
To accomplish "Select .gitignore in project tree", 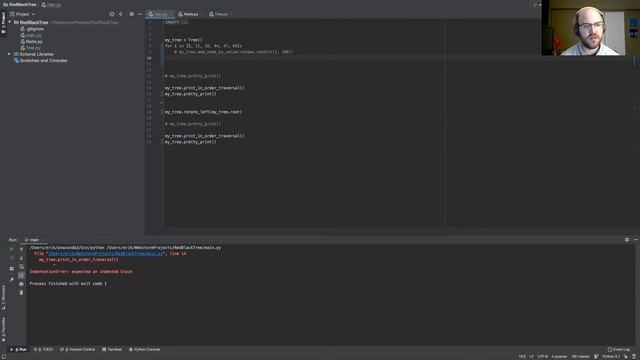I will click(x=32, y=29).
